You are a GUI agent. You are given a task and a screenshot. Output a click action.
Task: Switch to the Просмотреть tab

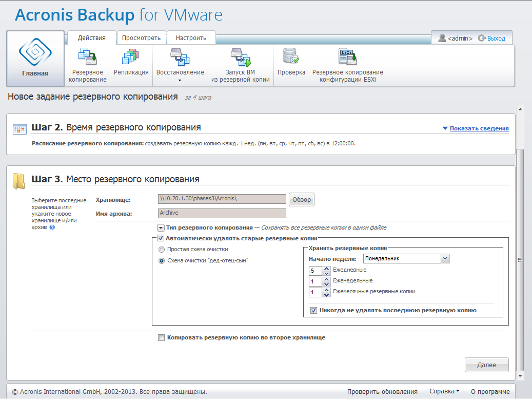(x=141, y=37)
